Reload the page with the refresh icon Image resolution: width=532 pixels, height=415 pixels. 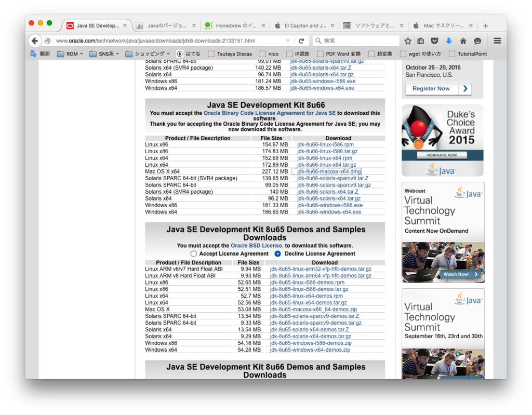301,41
